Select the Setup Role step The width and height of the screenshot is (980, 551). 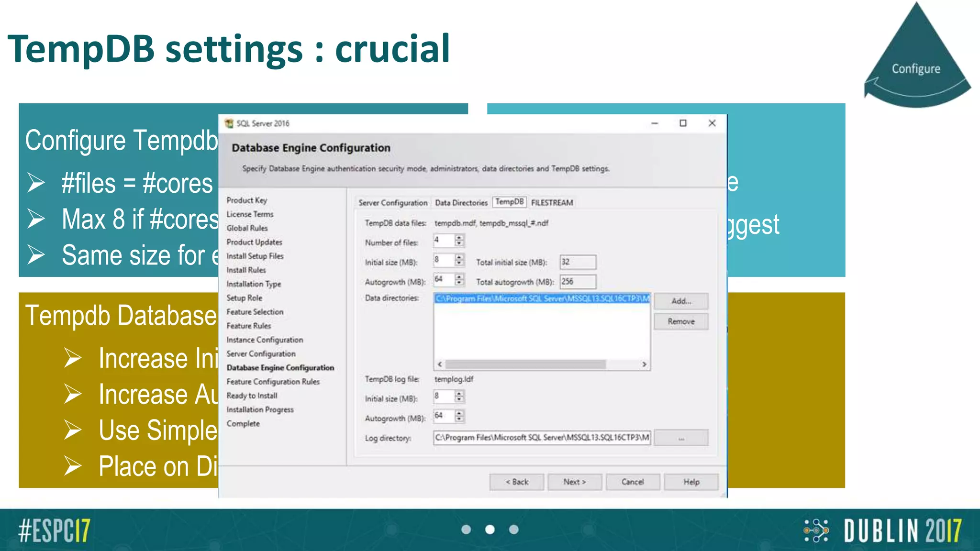coord(244,298)
